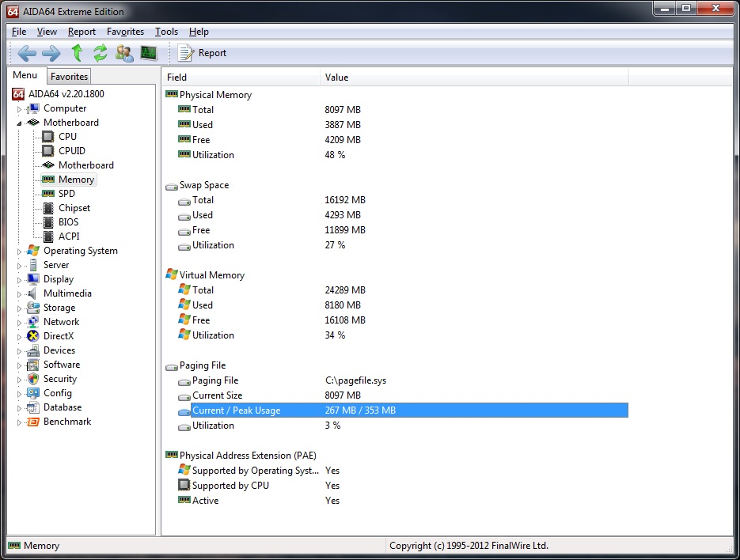Expand the Operating System node

(19, 252)
